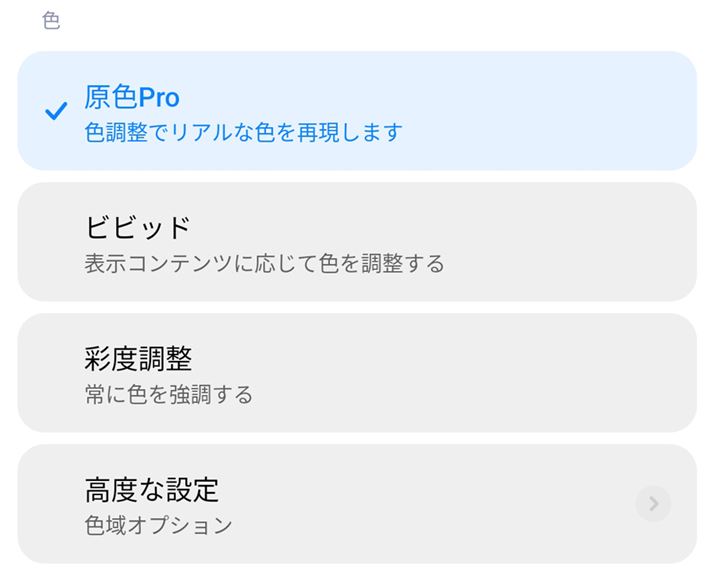The image size is (715, 577).
Task: Tap the 原色Pro title text
Action: coord(132,97)
